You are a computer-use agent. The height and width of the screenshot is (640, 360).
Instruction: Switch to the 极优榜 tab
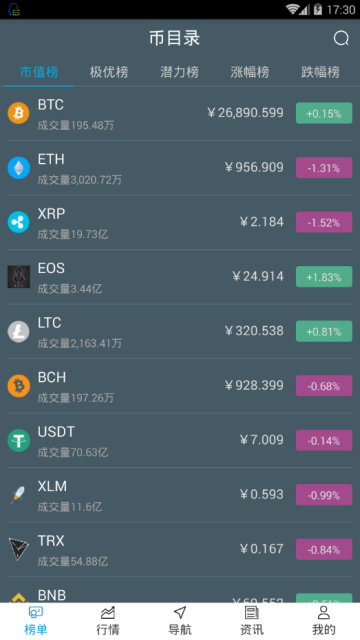[x=109, y=72]
